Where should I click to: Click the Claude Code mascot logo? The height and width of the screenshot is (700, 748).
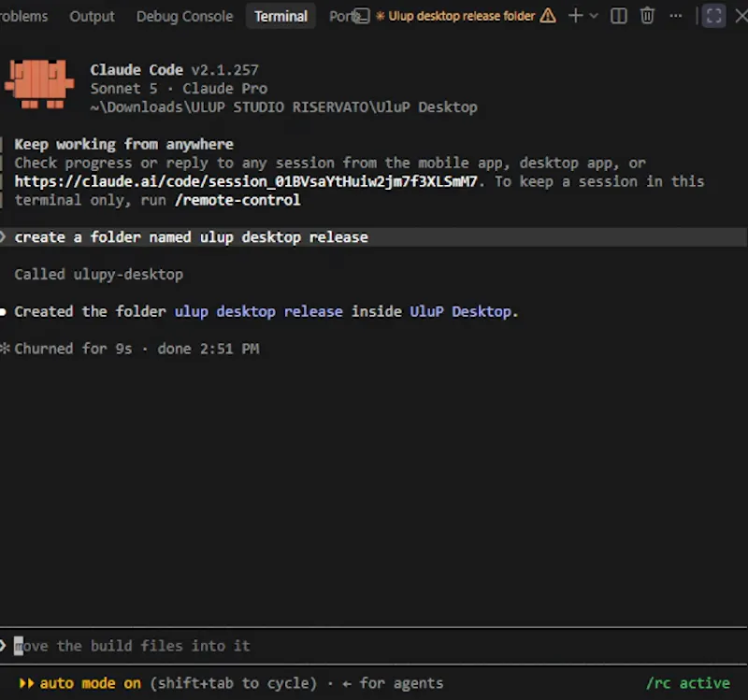[39, 84]
